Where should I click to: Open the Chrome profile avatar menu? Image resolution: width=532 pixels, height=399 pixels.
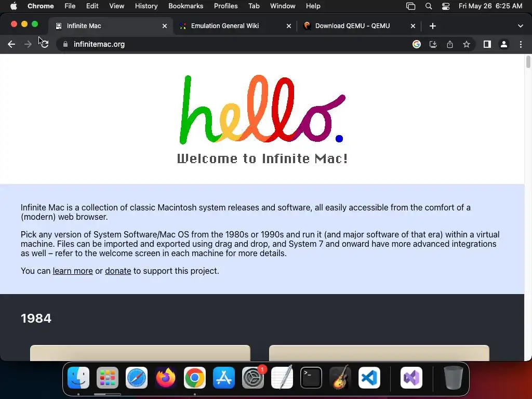(x=504, y=44)
